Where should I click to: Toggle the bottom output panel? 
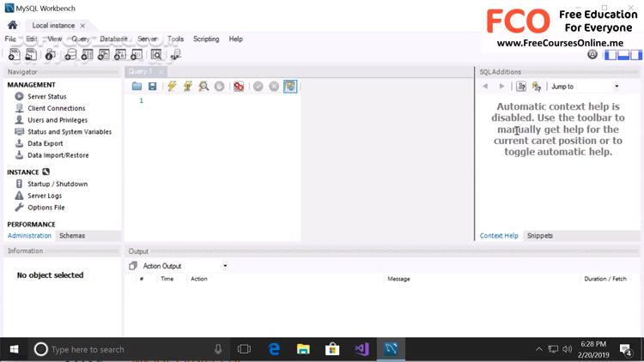click(623, 55)
